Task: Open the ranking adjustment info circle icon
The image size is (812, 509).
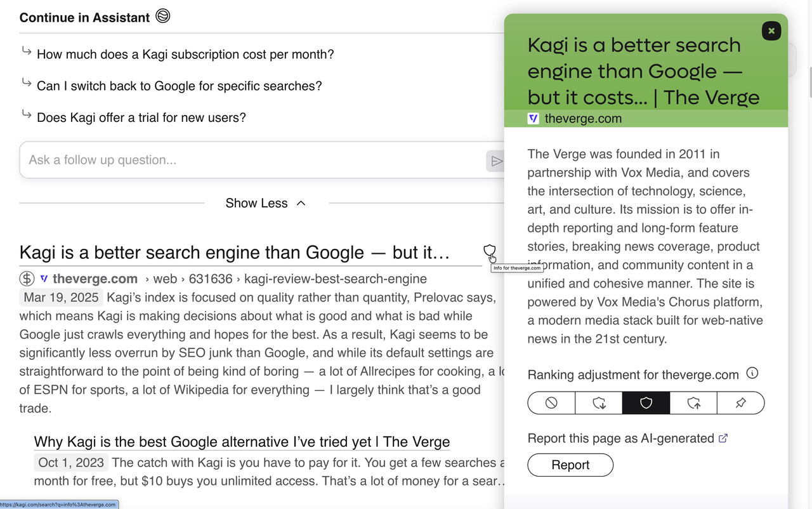Action: tap(752, 373)
